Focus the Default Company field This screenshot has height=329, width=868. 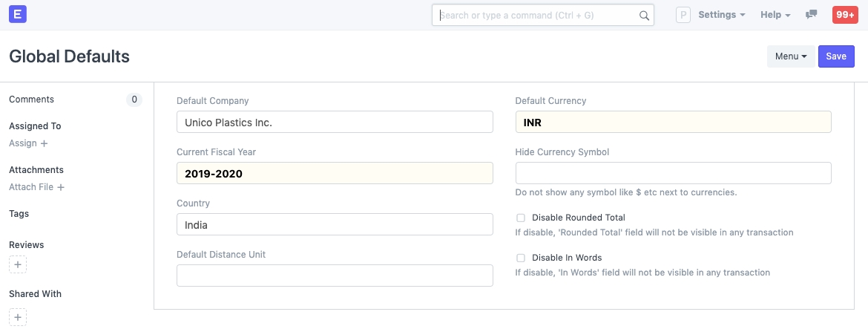pyautogui.click(x=335, y=122)
